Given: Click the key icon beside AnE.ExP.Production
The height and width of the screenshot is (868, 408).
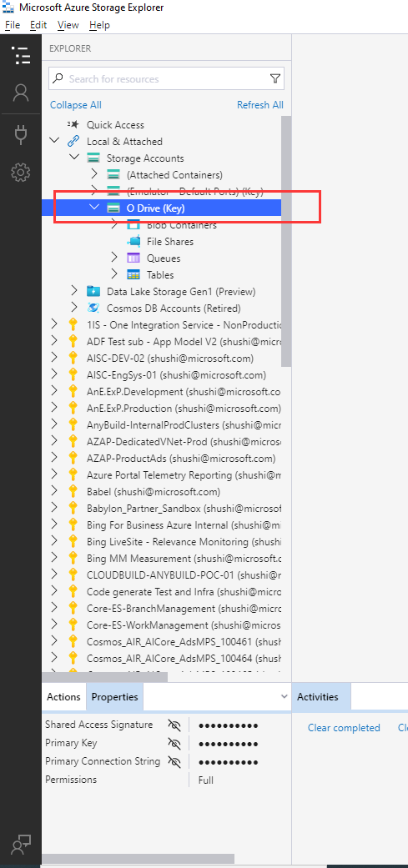Looking at the screenshot, I should (x=73, y=409).
